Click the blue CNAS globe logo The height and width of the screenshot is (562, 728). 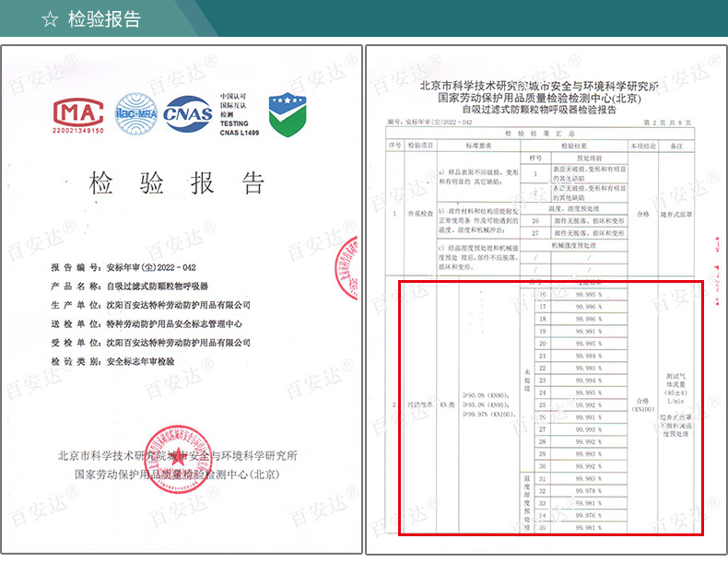click(x=188, y=113)
